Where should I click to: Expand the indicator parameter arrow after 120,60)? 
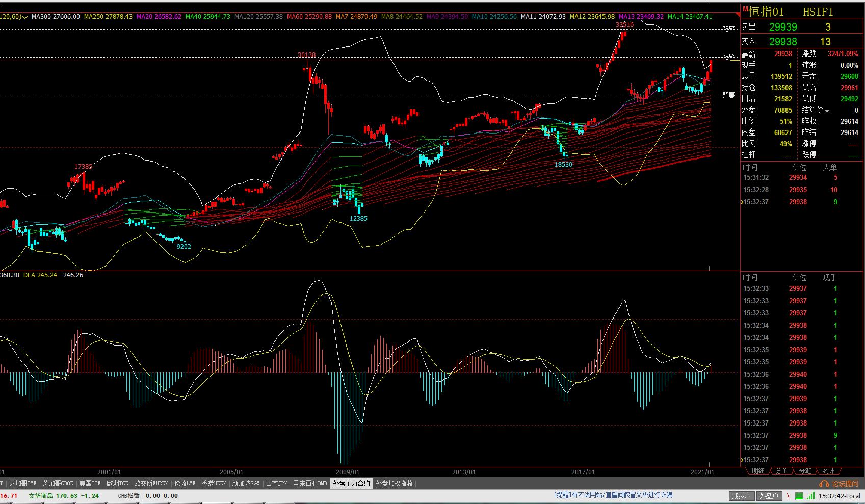point(25,17)
